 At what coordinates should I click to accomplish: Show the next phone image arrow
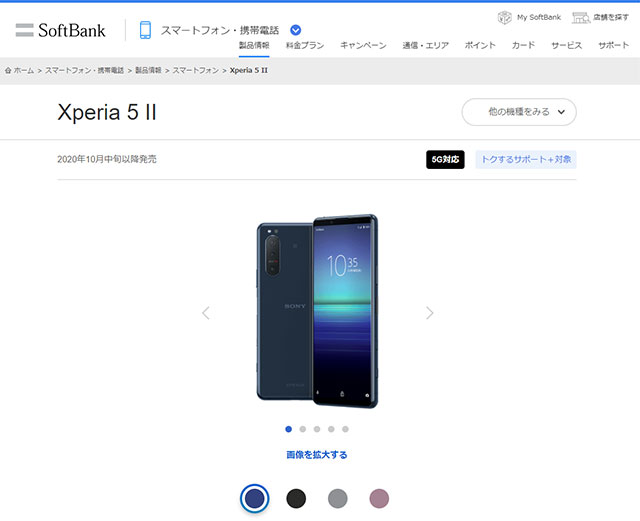pos(429,313)
